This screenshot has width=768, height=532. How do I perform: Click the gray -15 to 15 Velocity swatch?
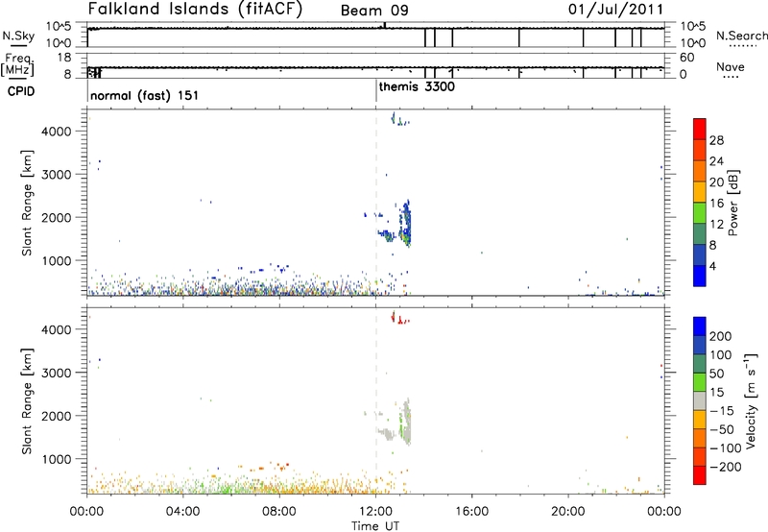[x=700, y=400]
